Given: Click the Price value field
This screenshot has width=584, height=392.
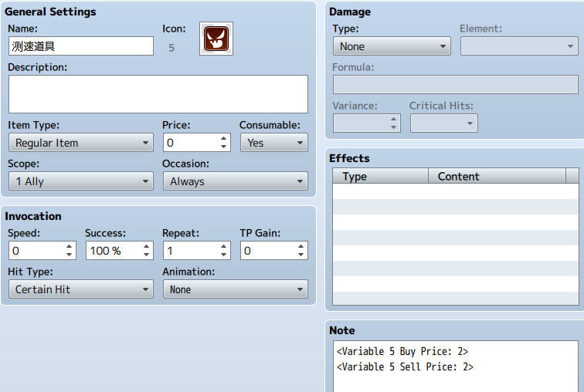Looking at the screenshot, I should tap(192, 143).
